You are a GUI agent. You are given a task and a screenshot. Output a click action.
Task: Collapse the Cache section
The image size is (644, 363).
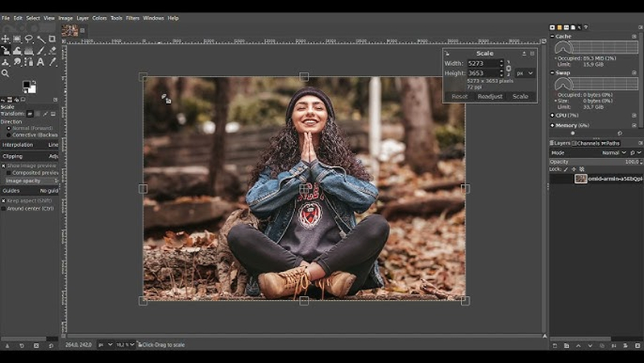(552, 36)
